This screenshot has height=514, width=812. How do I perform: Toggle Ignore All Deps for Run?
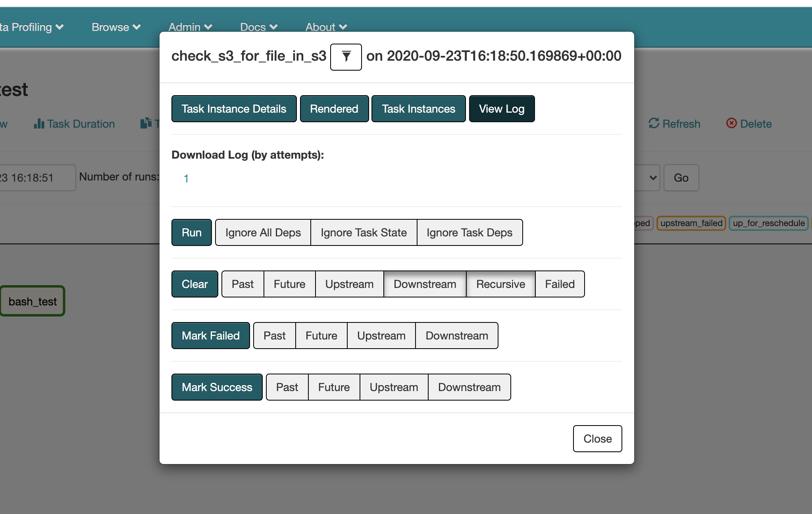[263, 232]
